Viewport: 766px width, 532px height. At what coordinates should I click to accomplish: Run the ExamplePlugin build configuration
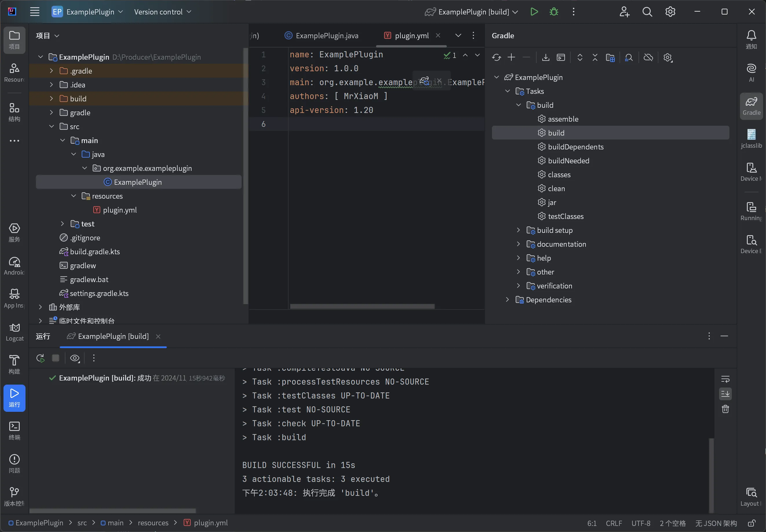534,12
